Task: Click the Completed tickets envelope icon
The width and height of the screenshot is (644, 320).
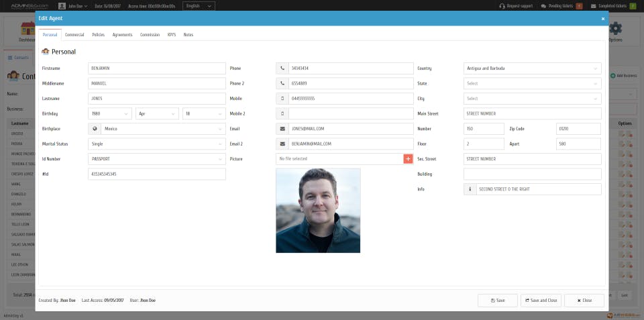Action: tap(593, 6)
